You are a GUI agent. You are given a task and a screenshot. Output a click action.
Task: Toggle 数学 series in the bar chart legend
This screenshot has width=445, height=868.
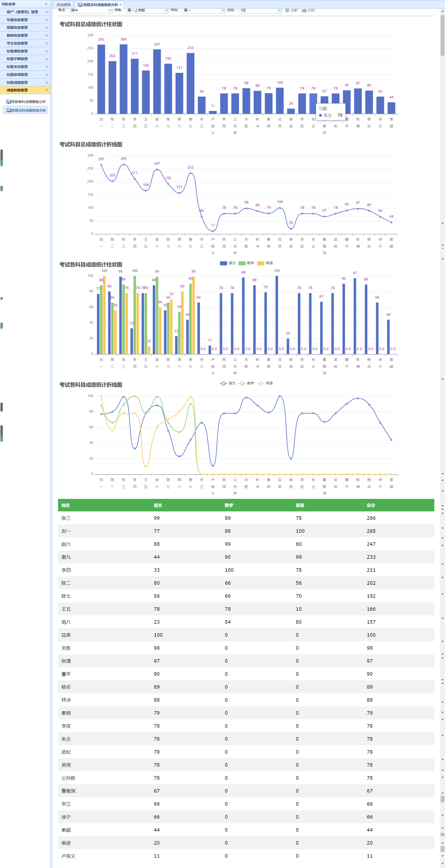point(246,263)
